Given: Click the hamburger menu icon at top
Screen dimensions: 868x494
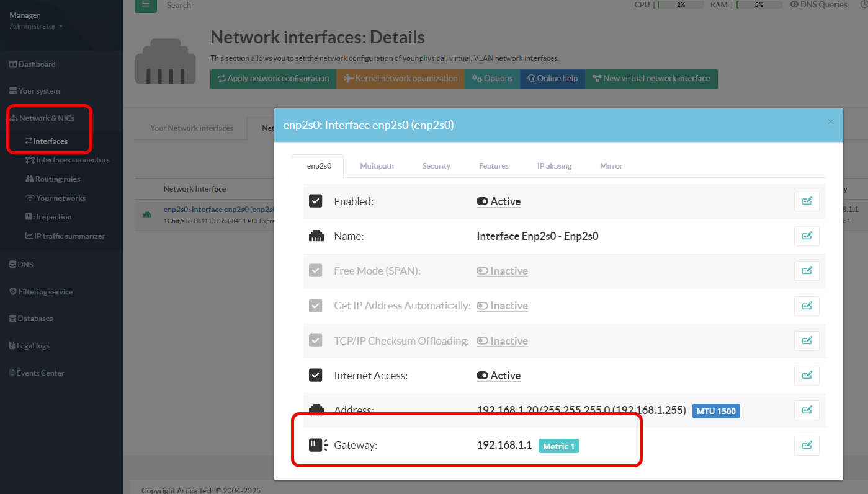Looking at the screenshot, I should 145,5.
